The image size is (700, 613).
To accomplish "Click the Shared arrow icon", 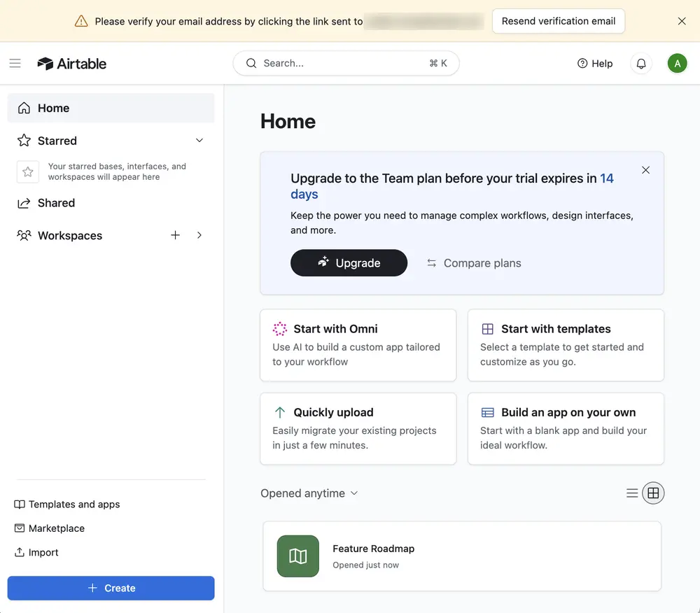I will (24, 203).
